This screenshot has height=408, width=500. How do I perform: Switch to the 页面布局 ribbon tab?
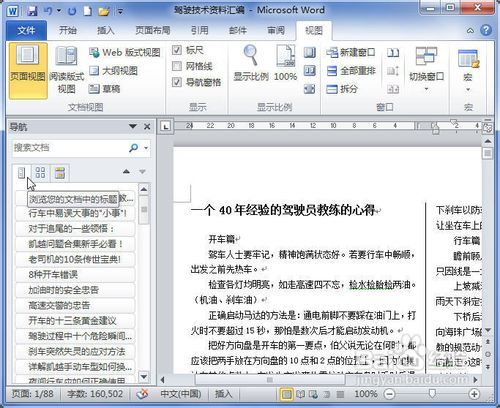(x=153, y=31)
